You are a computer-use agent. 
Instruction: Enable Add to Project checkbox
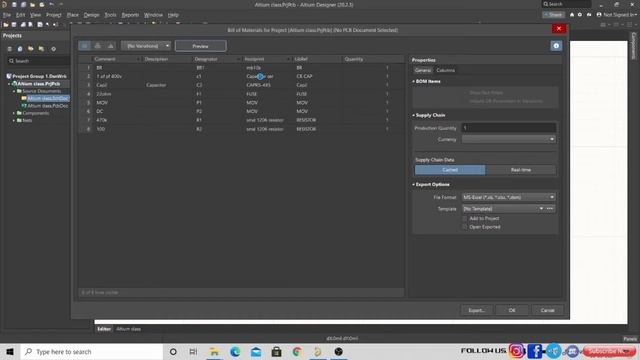464,218
